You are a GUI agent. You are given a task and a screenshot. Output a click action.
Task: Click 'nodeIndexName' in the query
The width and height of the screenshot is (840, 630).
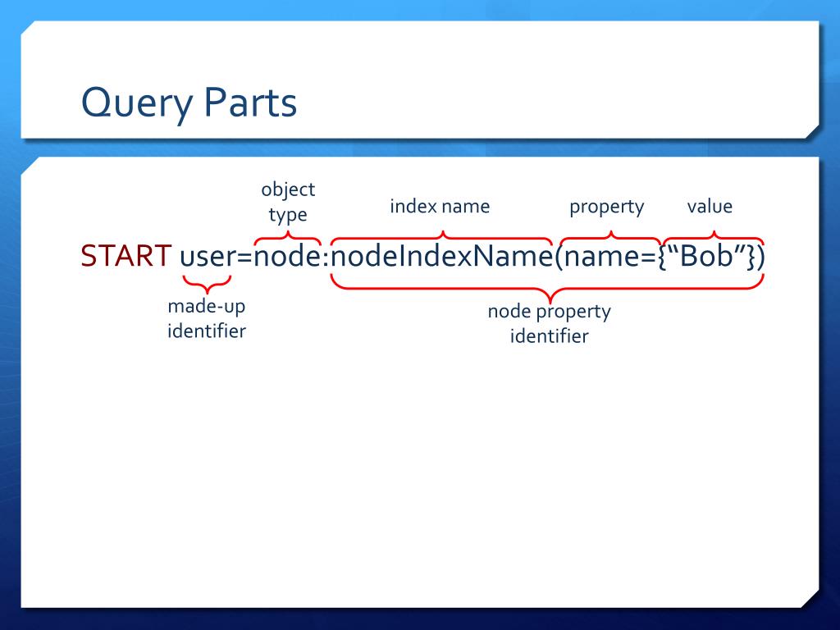442,256
